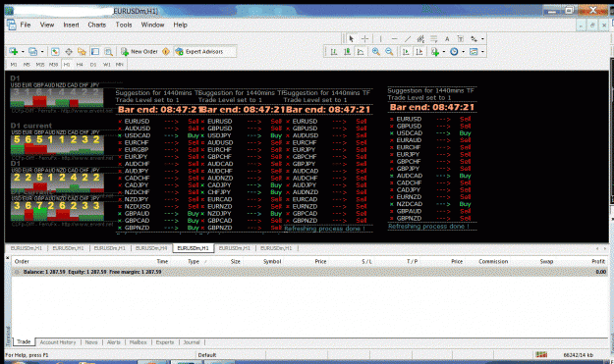Expand the Indicators dropdown arrow
This screenshot has width=614, height=364.
444,52
